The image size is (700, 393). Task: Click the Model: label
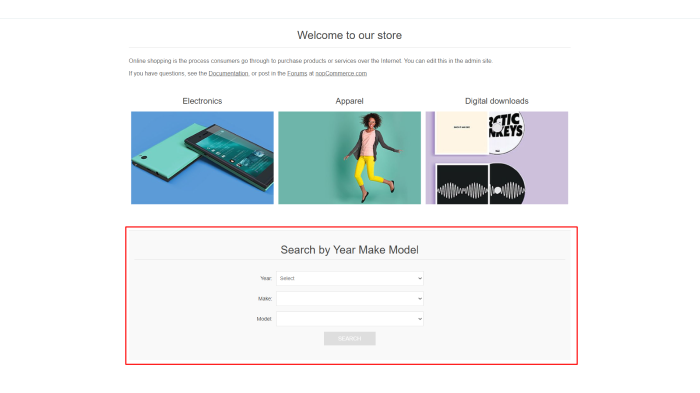(x=264, y=319)
